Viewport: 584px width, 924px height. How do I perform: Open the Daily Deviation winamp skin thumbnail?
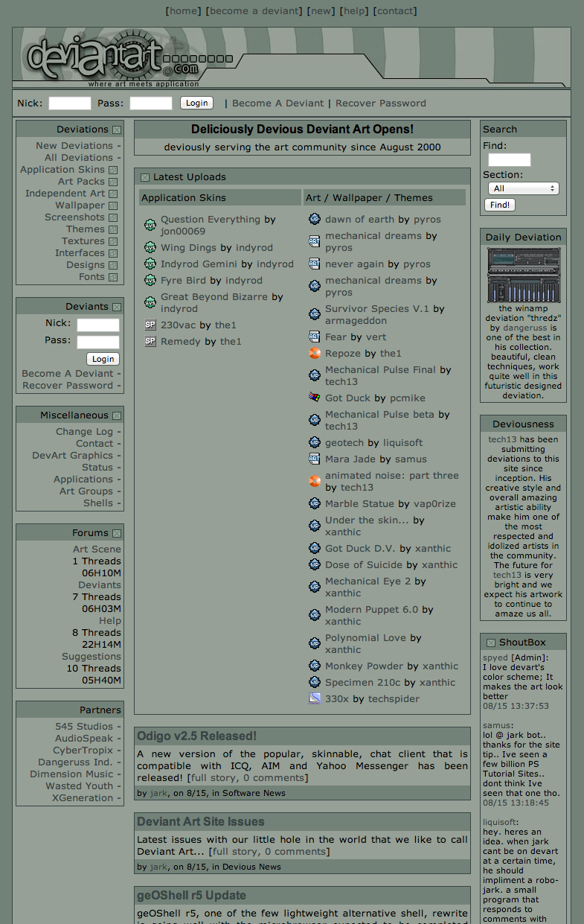523,275
